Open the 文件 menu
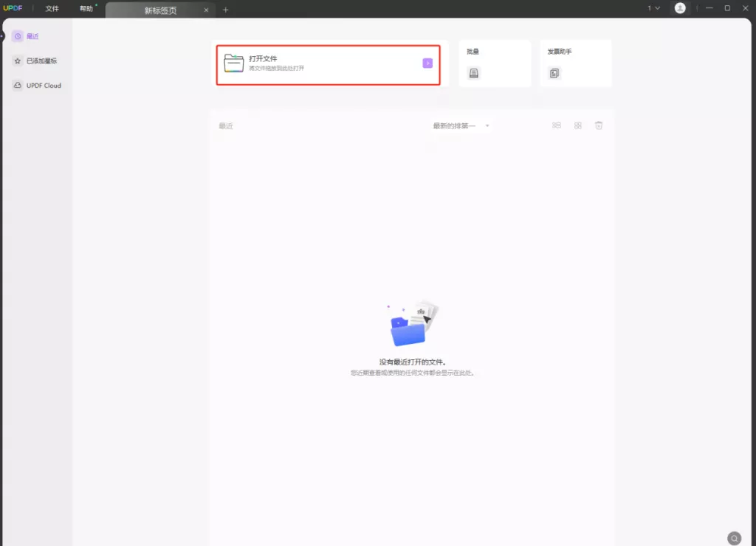The width and height of the screenshot is (756, 546). click(52, 9)
